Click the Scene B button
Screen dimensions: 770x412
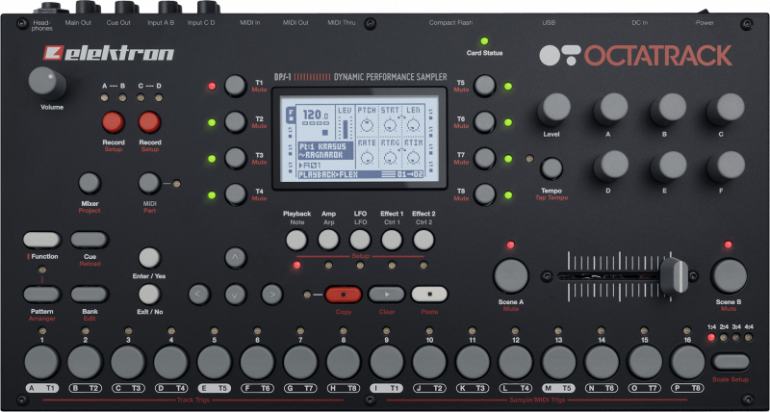coord(729,276)
